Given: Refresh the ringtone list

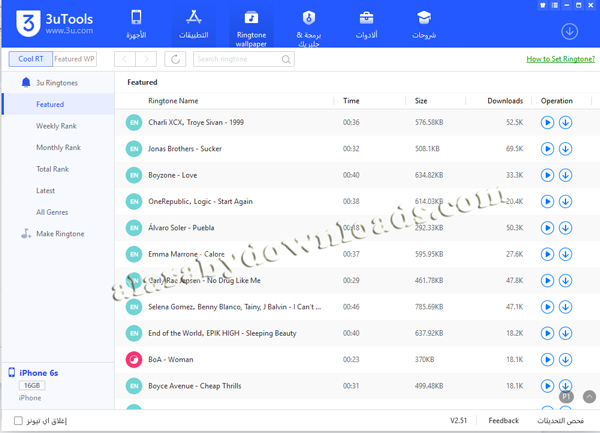Looking at the screenshot, I should pyautogui.click(x=175, y=59).
